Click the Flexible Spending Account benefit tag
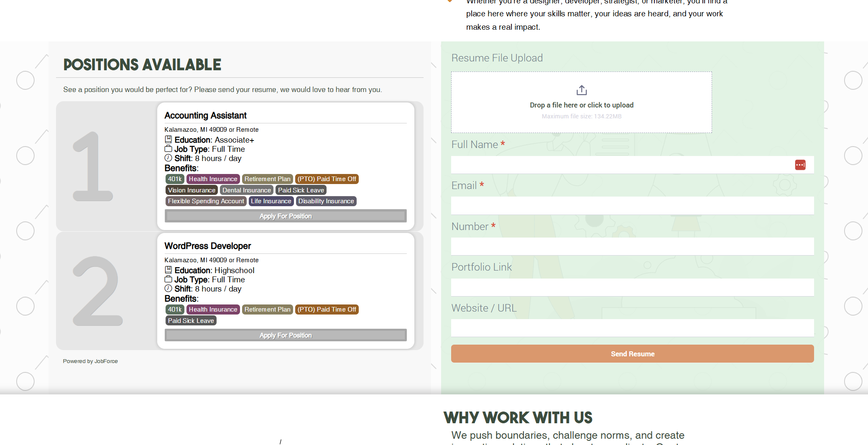Viewport: 868px width, 445px height. click(x=206, y=201)
